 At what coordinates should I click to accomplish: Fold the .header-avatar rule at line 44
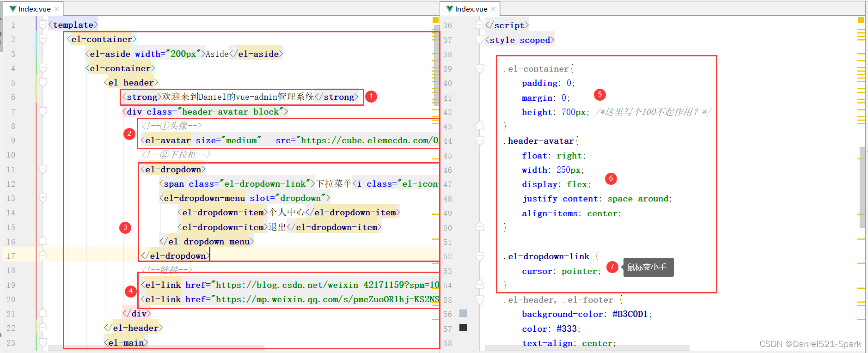(x=480, y=141)
